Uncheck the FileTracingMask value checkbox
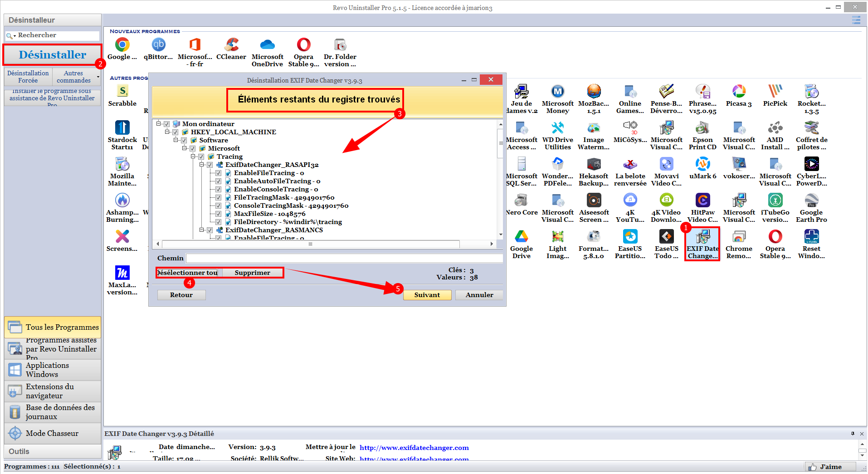 pos(219,197)
